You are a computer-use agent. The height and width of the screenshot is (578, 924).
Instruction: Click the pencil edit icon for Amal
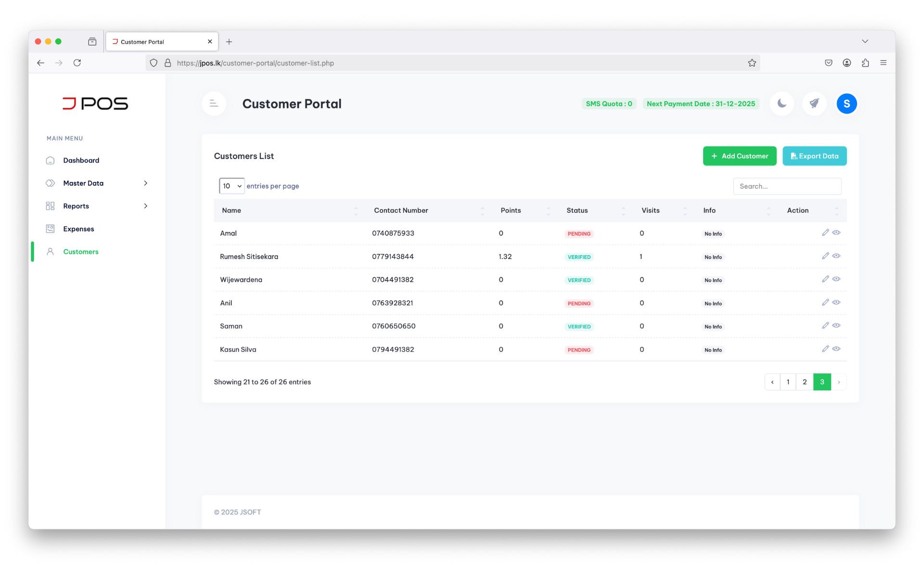825,233
